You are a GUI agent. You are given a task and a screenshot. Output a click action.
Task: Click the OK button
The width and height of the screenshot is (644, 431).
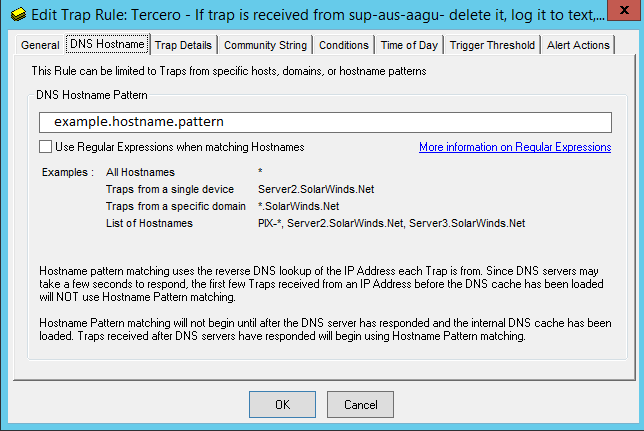[x=282, y=405]
